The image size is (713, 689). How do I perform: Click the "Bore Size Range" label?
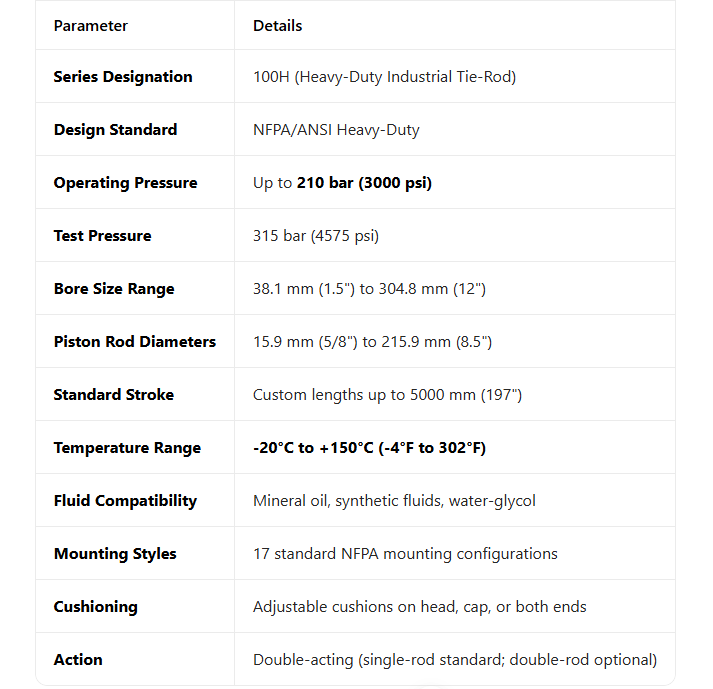114,289
